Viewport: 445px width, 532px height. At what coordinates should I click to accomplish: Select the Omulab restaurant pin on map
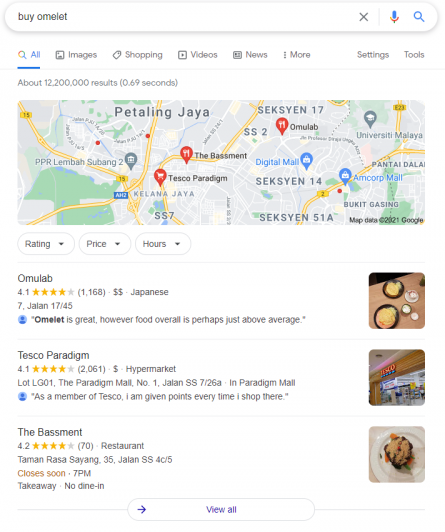pos(282,126)
